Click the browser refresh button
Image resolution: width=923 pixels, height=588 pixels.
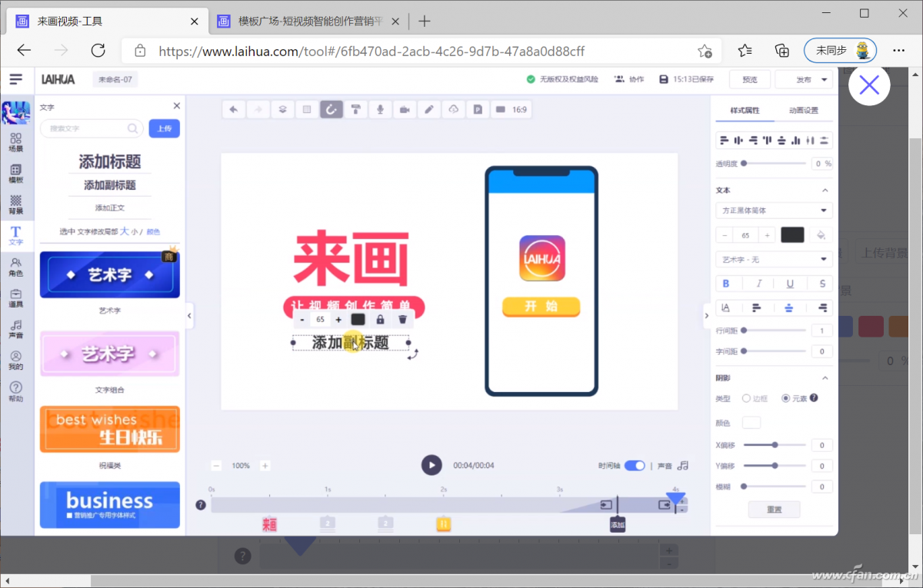(x=98, y=51)
